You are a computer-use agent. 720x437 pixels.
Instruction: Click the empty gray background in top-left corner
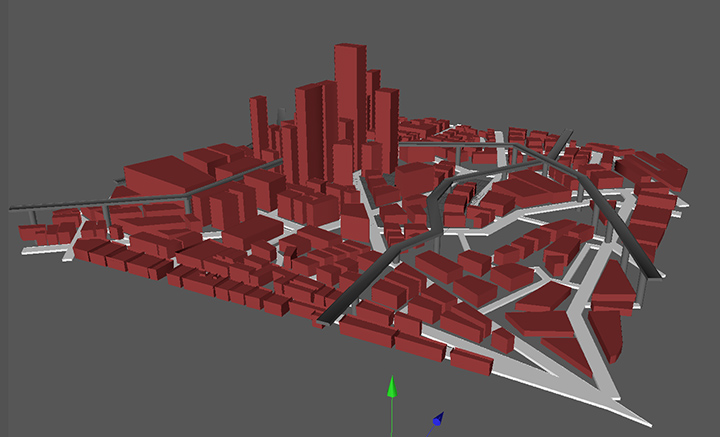pos(60,50)
